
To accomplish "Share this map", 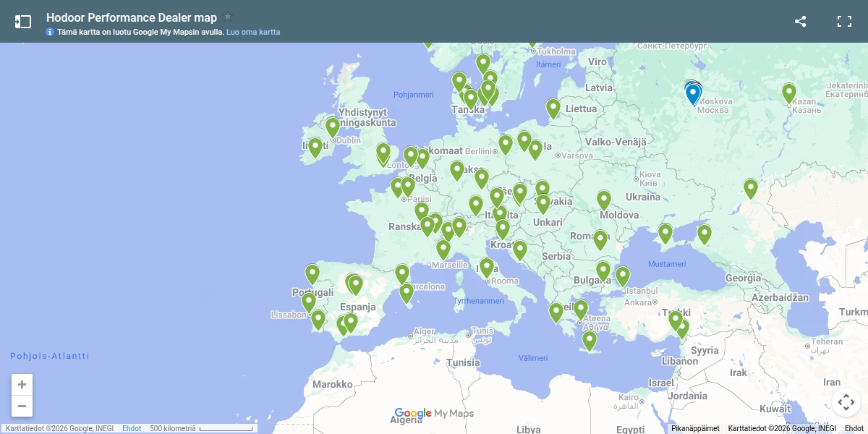I will pyautogui.click(x=800, y=21).
